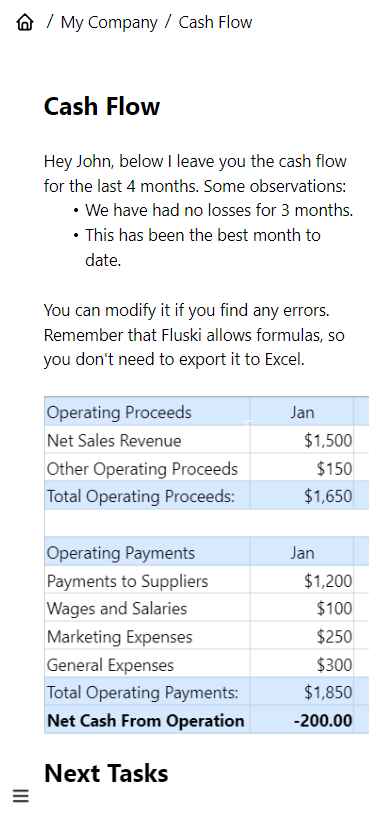Image resolution: width=369 pixels, height=821 pixels.
Task: Select the General Expenses $300 cell
Action: click(x=302, y=665)
